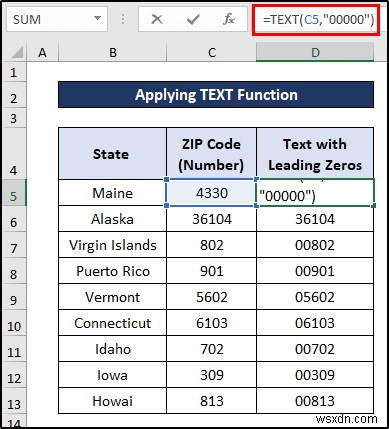Image resolution: width=389 pixels, height=429 pixels.
Task: Click the 'State' header cell
Action: pos(113,153)
